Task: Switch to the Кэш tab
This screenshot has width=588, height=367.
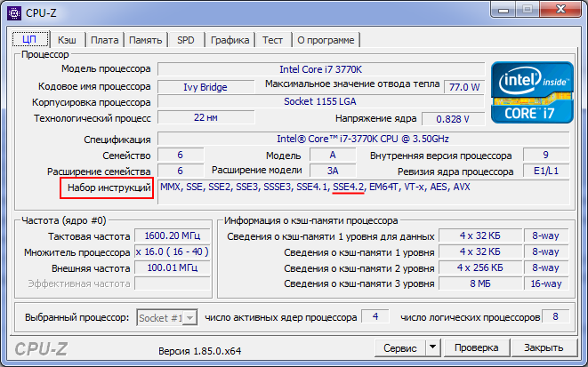Action: click(67, 40)
